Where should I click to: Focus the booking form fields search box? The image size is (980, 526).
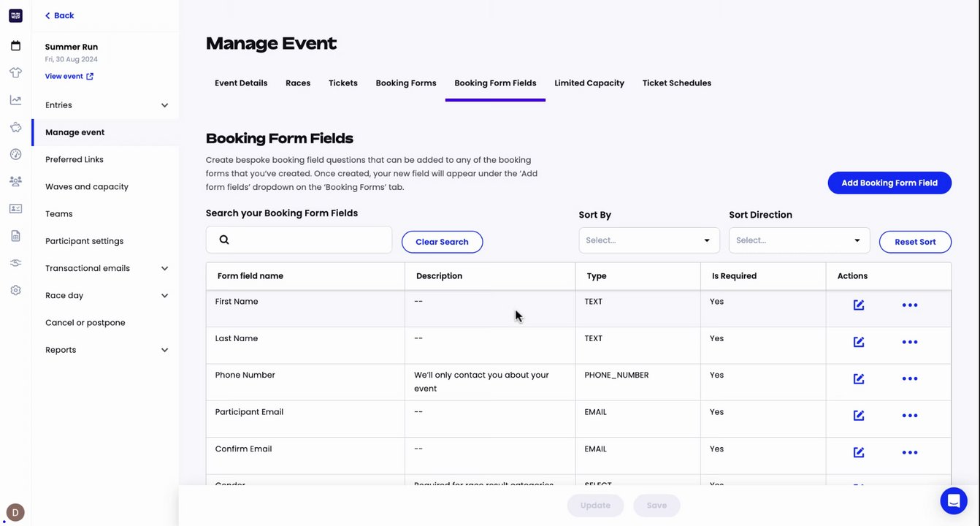pyautogui.click(x=307, y=240)
